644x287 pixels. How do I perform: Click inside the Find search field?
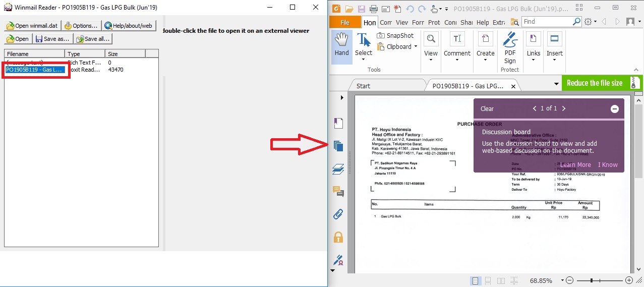click(x=546, y=22)
